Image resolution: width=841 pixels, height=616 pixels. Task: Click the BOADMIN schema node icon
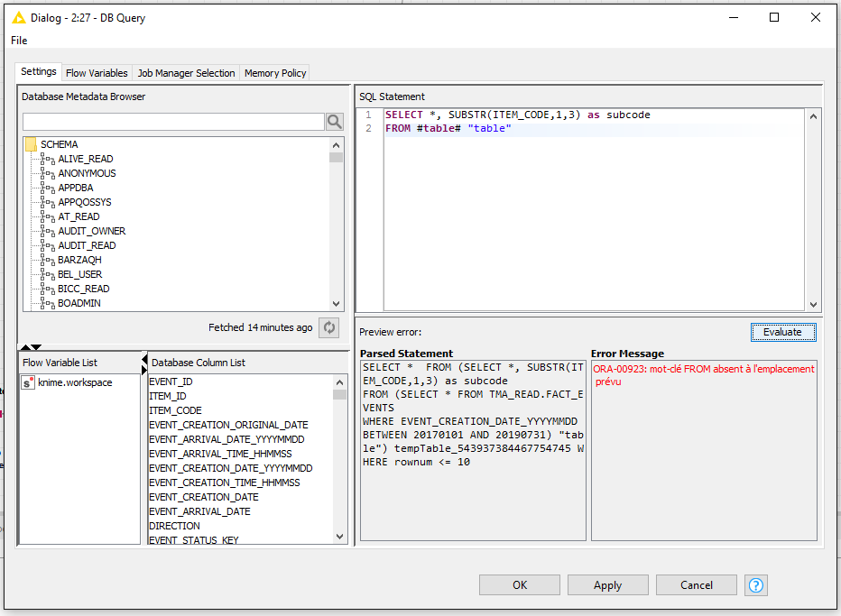click(x=49, y=304)
